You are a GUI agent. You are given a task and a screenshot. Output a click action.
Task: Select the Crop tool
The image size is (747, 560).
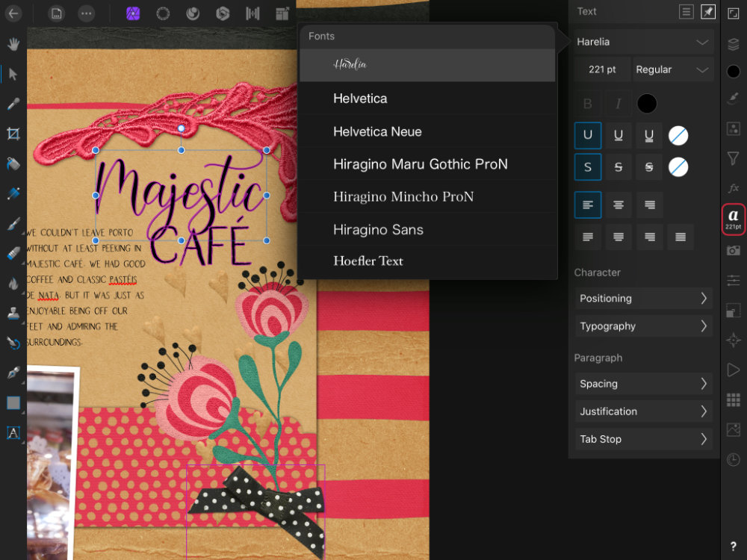(x=13, y=134)
